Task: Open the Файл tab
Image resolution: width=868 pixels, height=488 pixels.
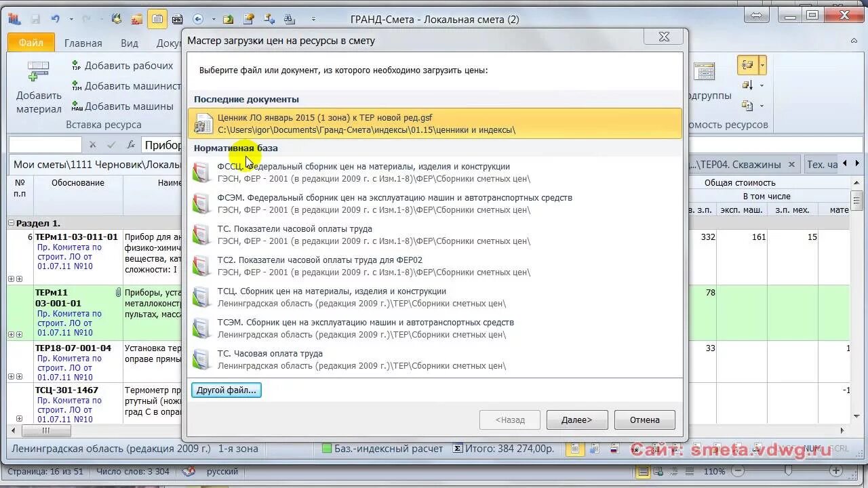Action: click(31, 43)
